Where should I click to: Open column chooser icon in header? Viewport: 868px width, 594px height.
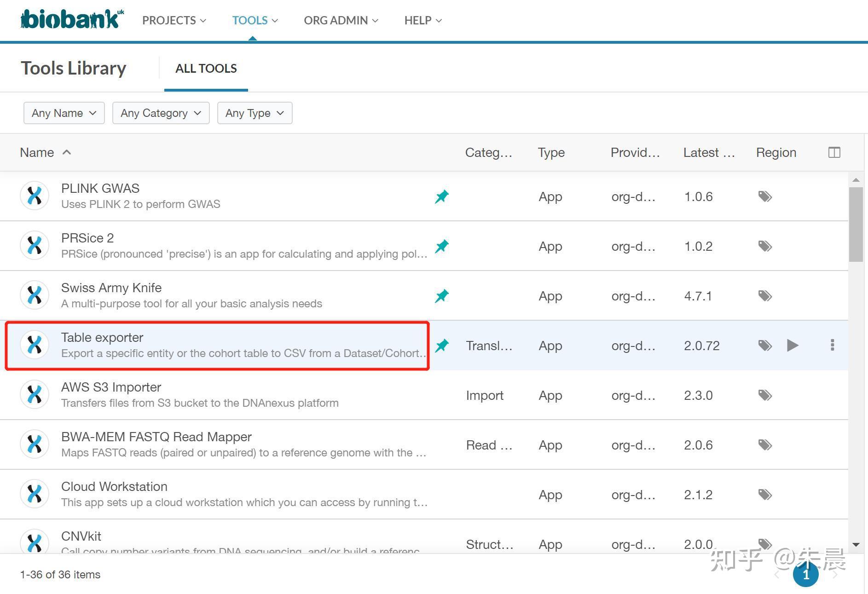click(x=834, y=152)
